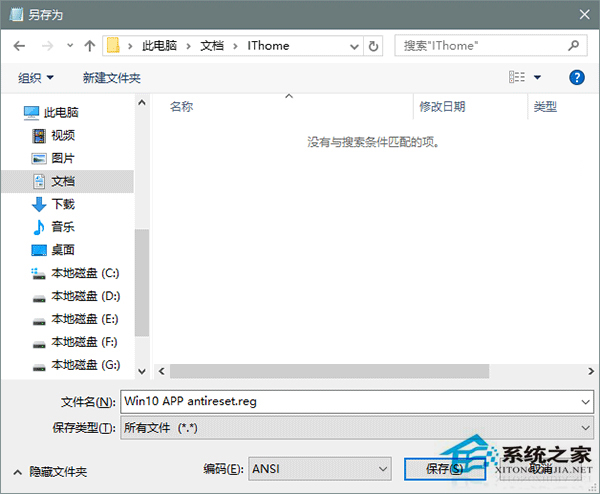
Task: Expand the address bar history dropdown
Action: [x=354, y=46]
